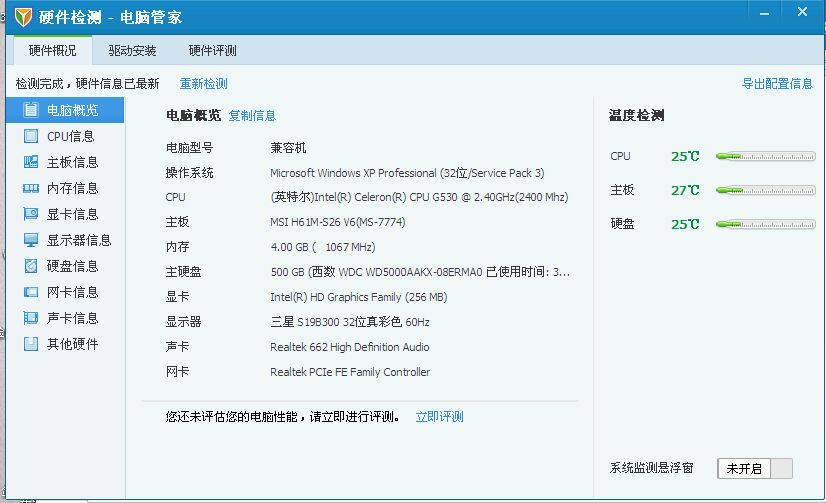Open 网卡信息 via its network card icon

point(31,292)
